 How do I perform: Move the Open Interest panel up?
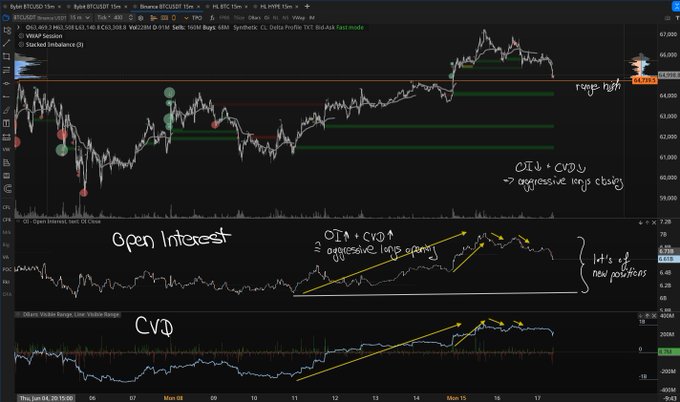point(647,222)
